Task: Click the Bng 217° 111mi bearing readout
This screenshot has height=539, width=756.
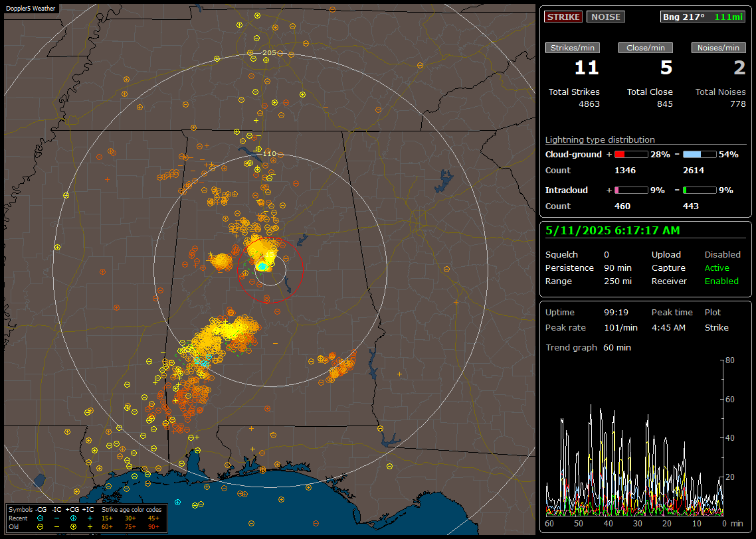Action: point(702,17)
